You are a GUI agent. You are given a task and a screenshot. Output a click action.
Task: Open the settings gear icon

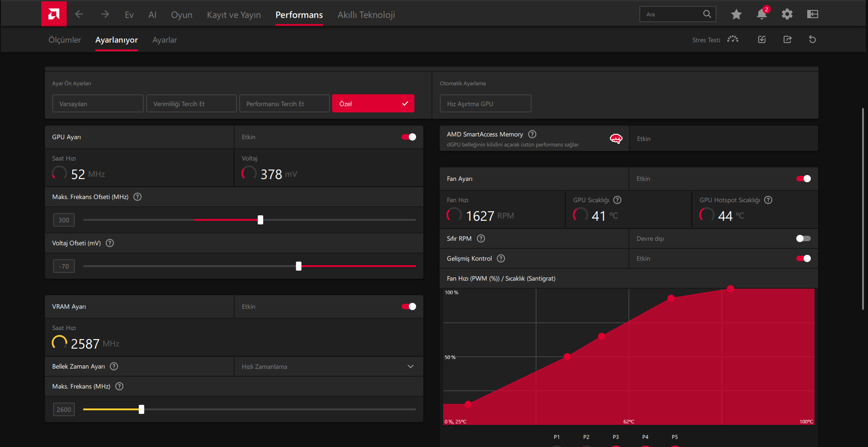pos(787,15)
